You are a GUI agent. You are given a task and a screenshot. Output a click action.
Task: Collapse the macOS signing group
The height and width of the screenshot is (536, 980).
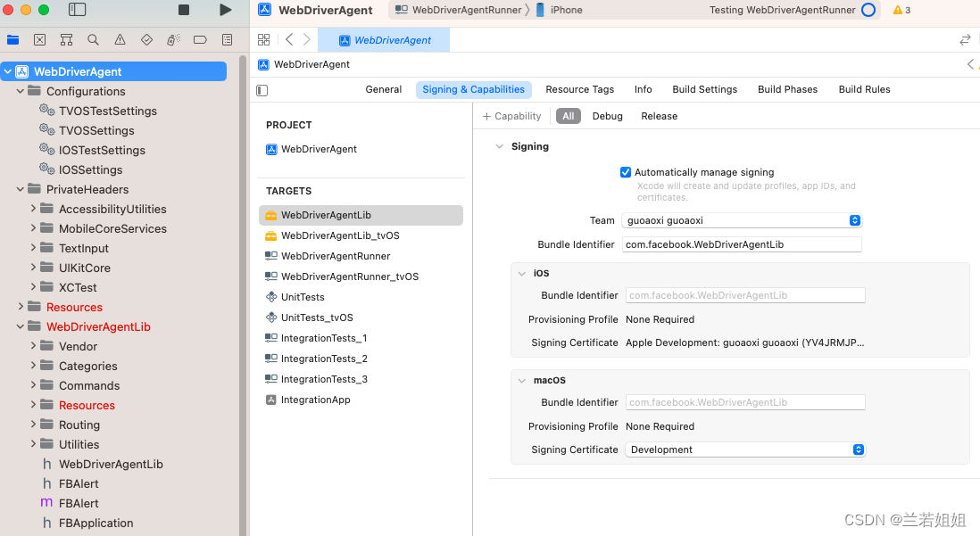tap(522, 381)
